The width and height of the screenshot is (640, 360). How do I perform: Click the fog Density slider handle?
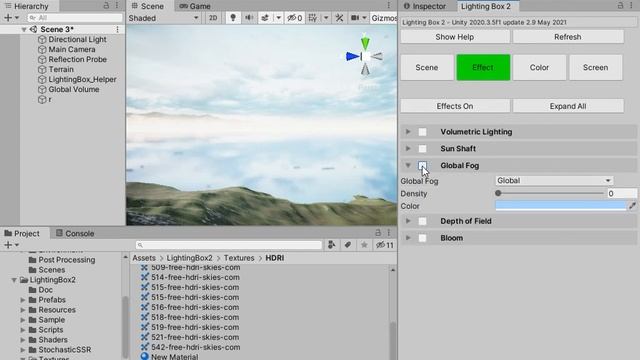click(x=498, y=193)
